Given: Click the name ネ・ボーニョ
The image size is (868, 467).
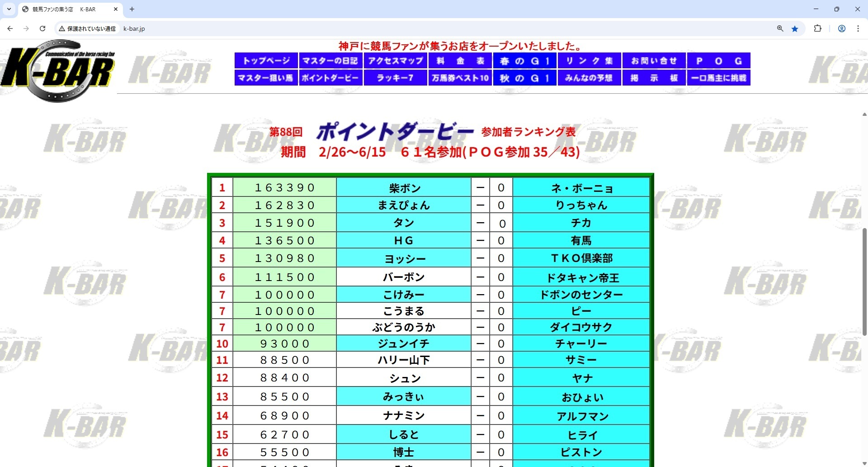Looking at the screenshot, I should click(x=582, y=188).
